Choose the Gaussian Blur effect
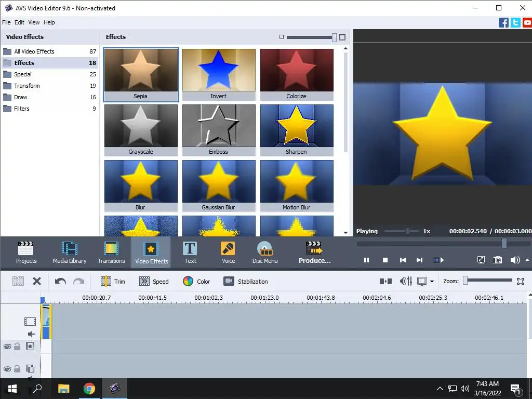The width and height of the screenshot is (532, 399). [219, 186]
